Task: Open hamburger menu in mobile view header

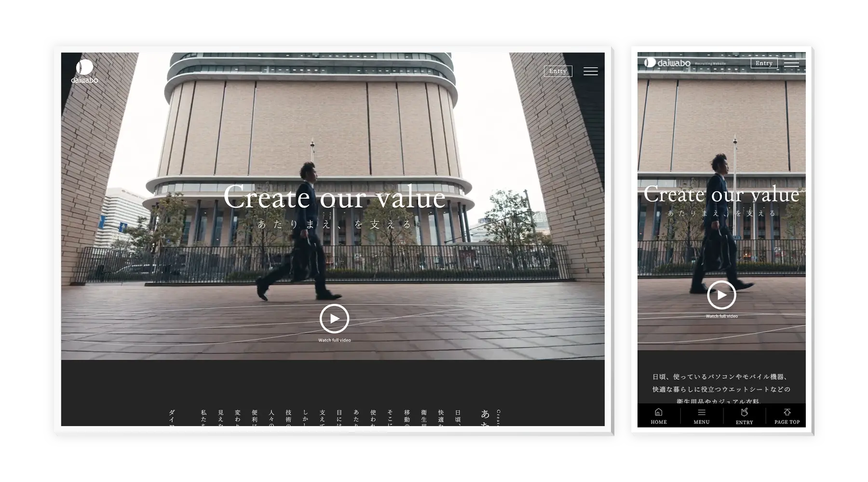Action: [791, 63]
